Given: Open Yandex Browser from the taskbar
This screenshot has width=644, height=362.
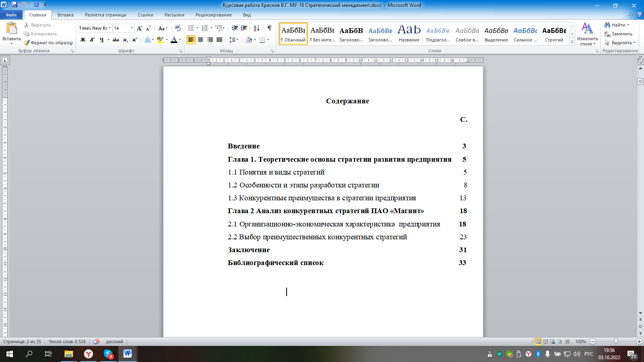Looking at the screenshot, I should [89, 354].
